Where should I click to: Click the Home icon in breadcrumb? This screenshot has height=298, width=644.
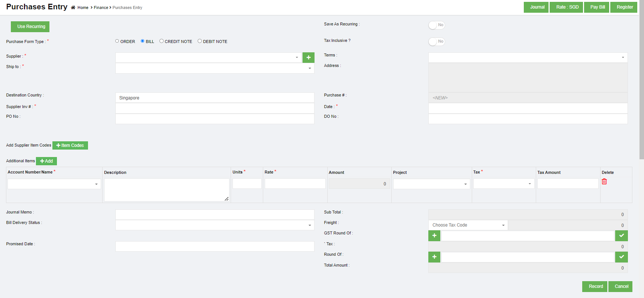[x=73, y=7]
